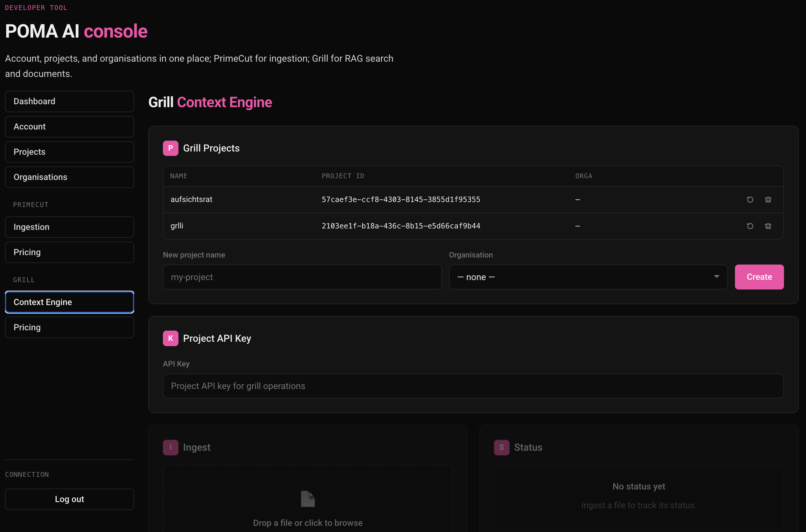Delete the aufsichtsrat project via its trash icon
This screenshot has width=806, height=532.
coord(768,200)
